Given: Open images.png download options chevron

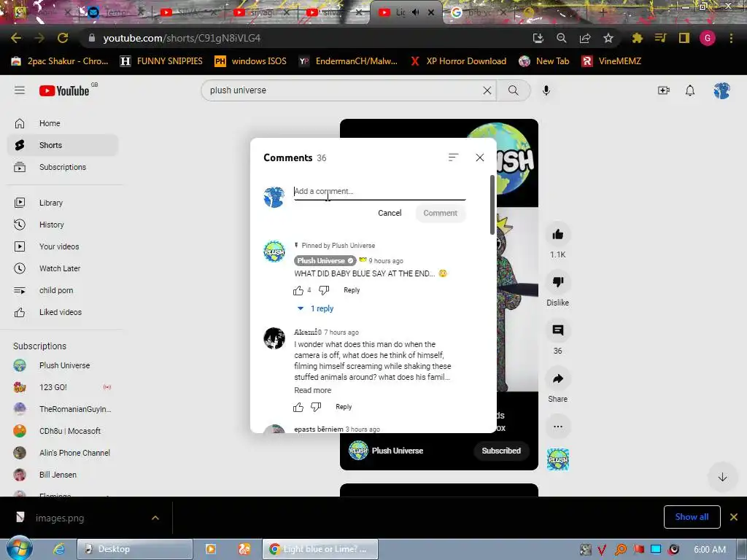Looking at the screenshot, I should 155,518.
